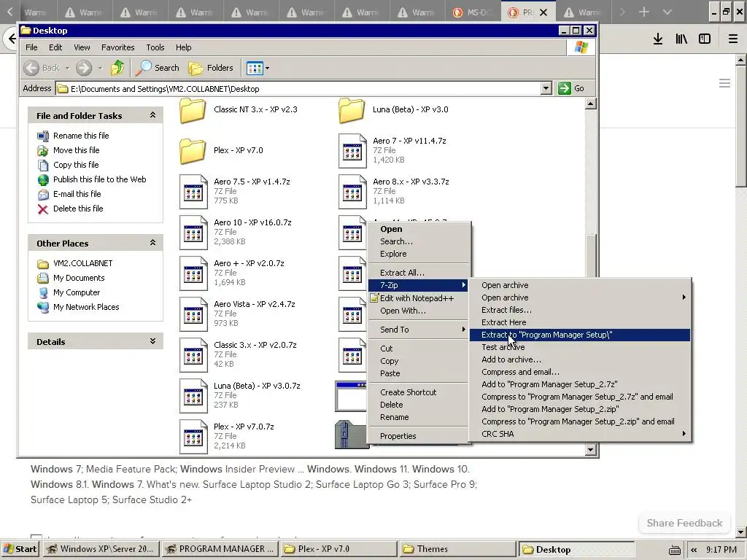Select the Plex - XP v7.0.7z file icon
The width and height of the screenshot is (747, 560).
pyautogui.click(x=193, y=437)
